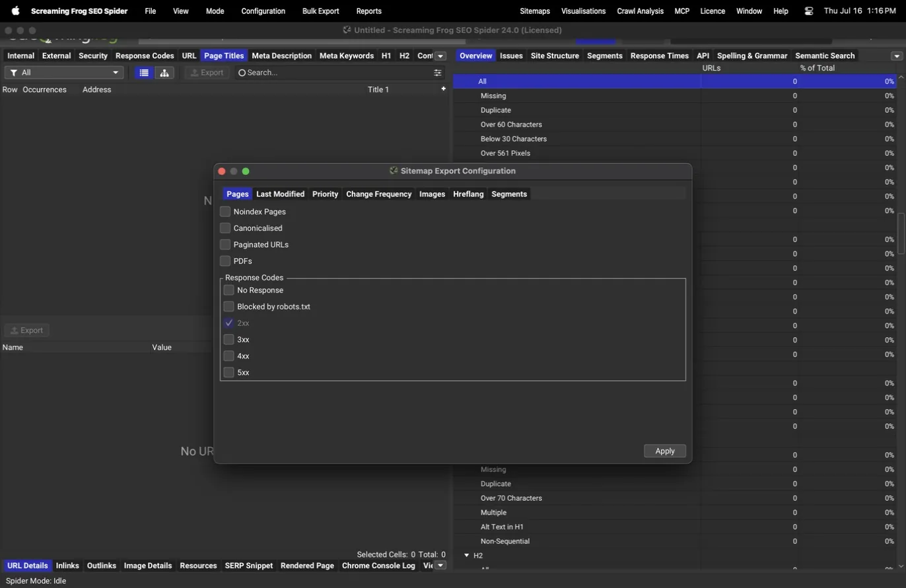Select the Over 60 Characters row
Viewport: 906px width, 588px height.
point(674,125)
